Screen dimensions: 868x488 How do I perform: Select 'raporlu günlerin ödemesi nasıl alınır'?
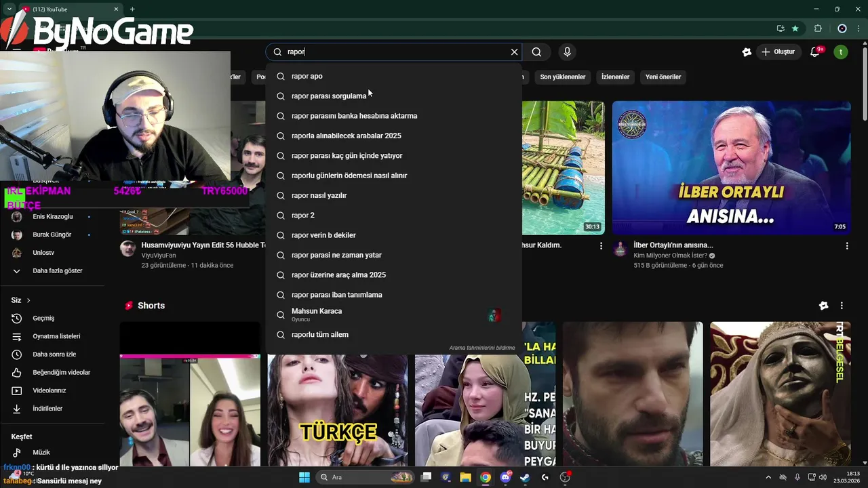pos(394,176)
